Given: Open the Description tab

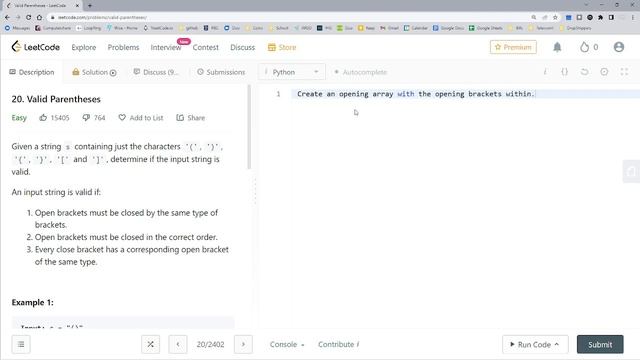Looking at the screenshot, I should coord(32,72).
